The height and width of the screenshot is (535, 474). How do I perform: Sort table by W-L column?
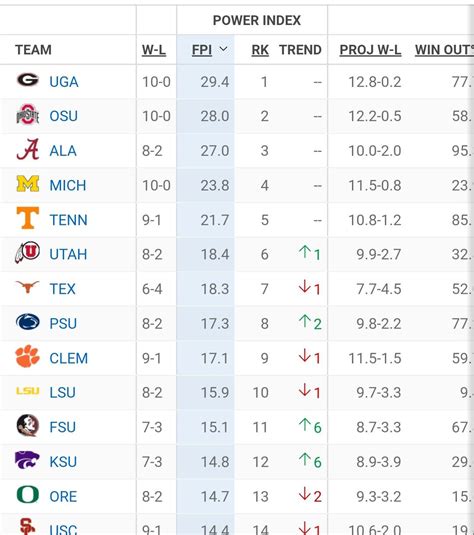point(154,50)
